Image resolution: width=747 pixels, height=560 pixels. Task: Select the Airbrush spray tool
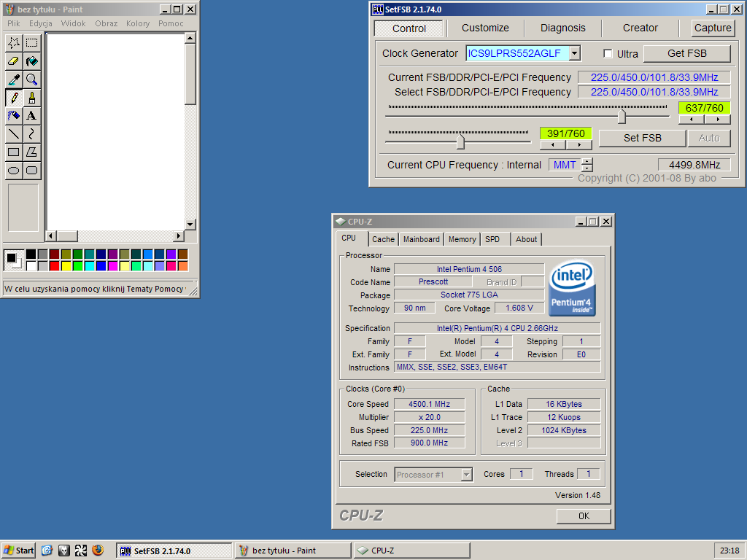(14, 116)
